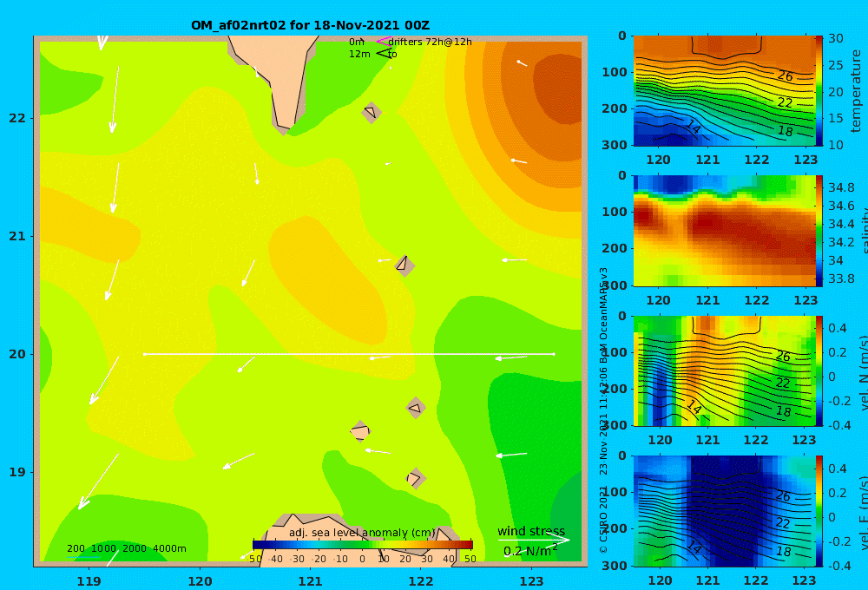
Task: Click the black 12m arrow legend symbol
Action: click(384, 54)
